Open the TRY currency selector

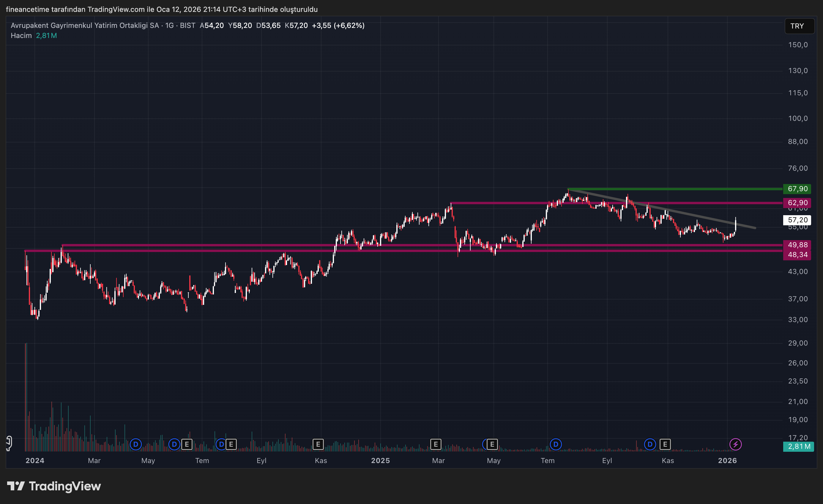tap(799, 26)
